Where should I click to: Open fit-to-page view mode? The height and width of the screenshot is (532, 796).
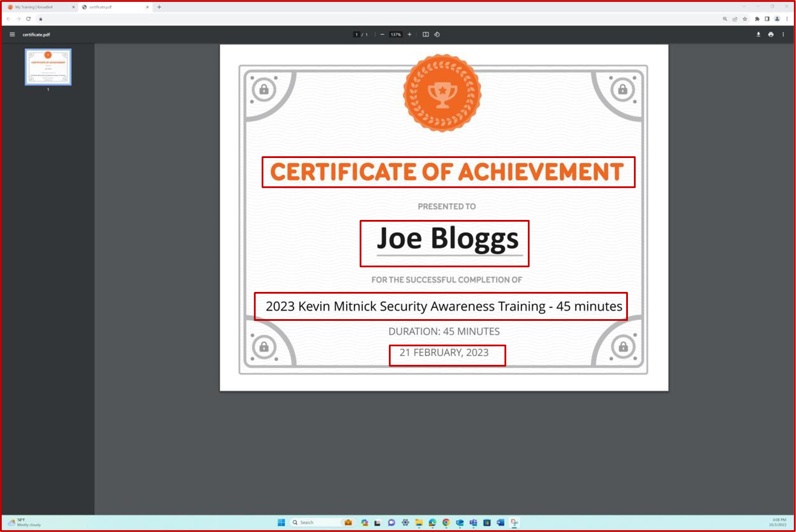click(x=425, y=34)
